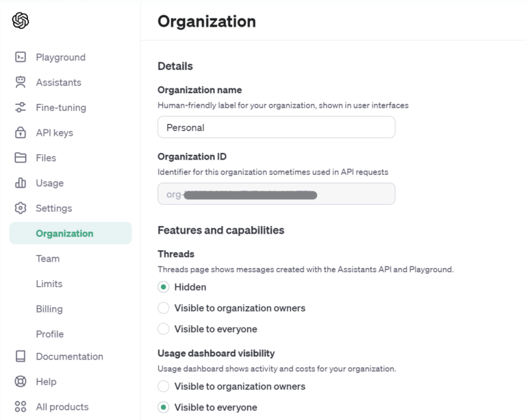Click the Organization name input field

(x=276, y=127)
